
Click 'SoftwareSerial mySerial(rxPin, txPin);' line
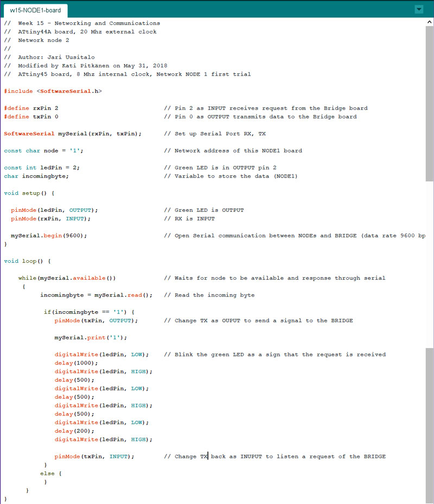coord(73,134)
